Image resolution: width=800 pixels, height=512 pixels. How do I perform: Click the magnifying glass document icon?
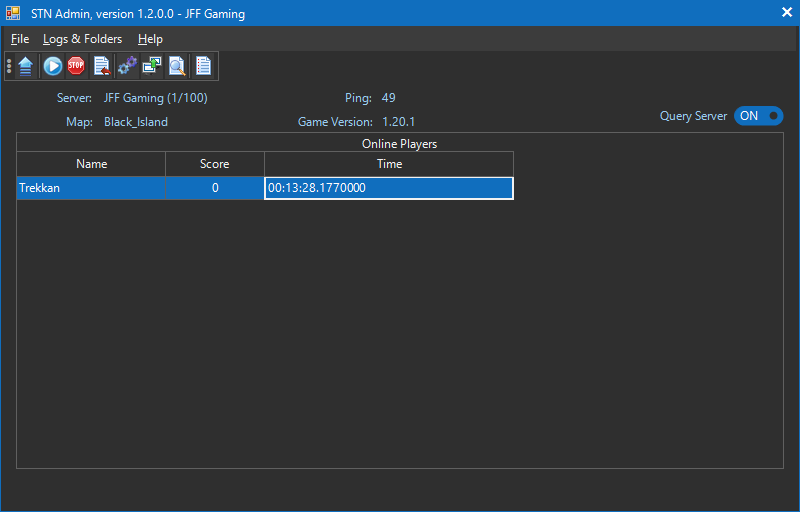[x=177, y=67]
